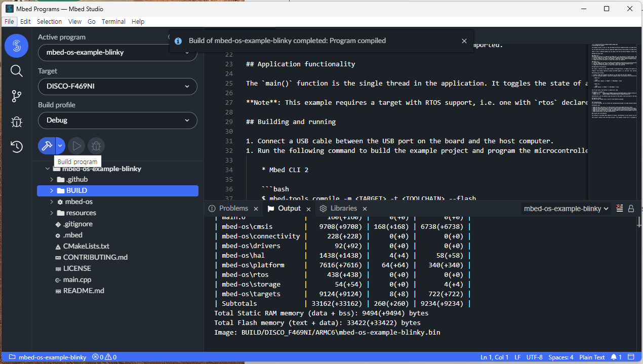Close the build completed notification
Image resolution: width=643 pixels, height=364 pixels.
pyautogui.click(x=464, y=41)
